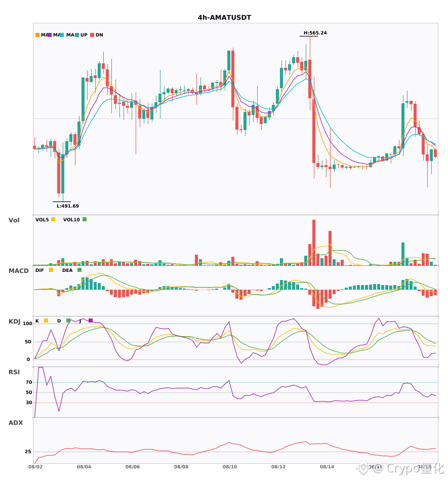Viewport: 448px width, 481px height.
Task: Click the H:565.24 high price label
Action: point(315,33)
